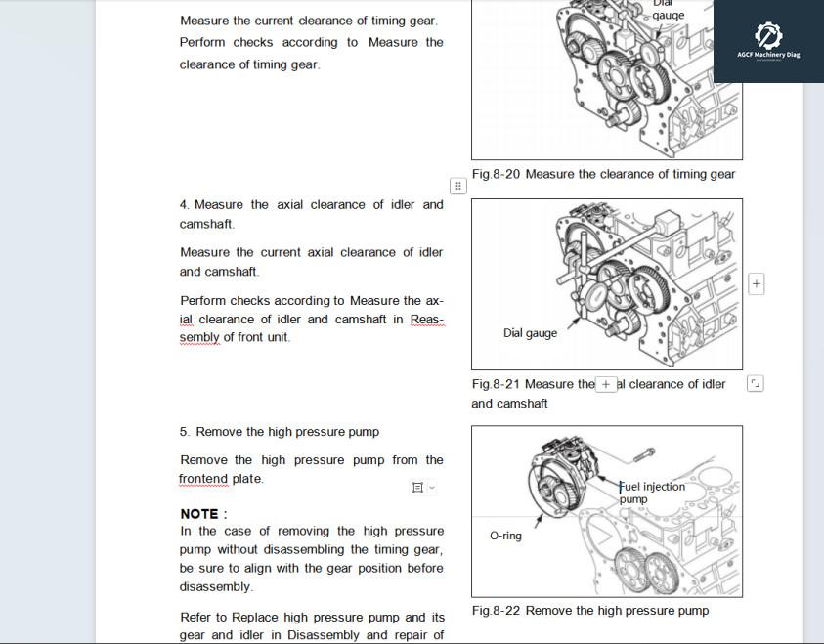The image size is (824, 644).
Task: Select the expand corners icon beside Fig.8-21
Action: pos(755,384)
